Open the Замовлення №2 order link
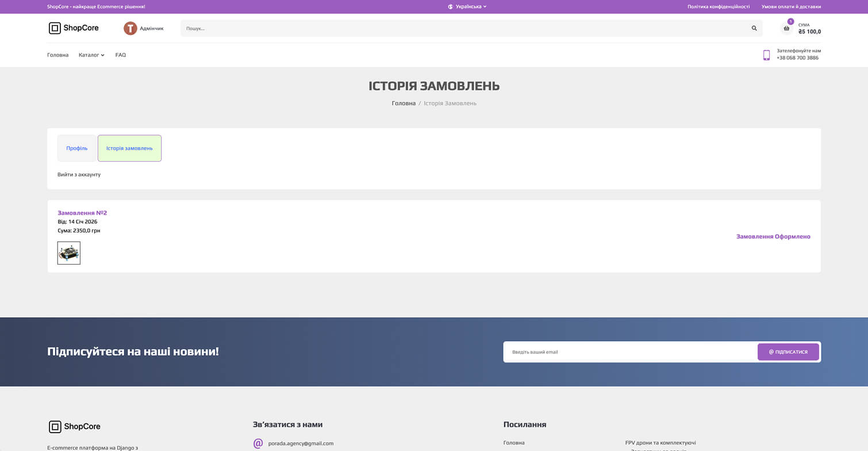Screen dimensions: 868x451 point(82,213)
